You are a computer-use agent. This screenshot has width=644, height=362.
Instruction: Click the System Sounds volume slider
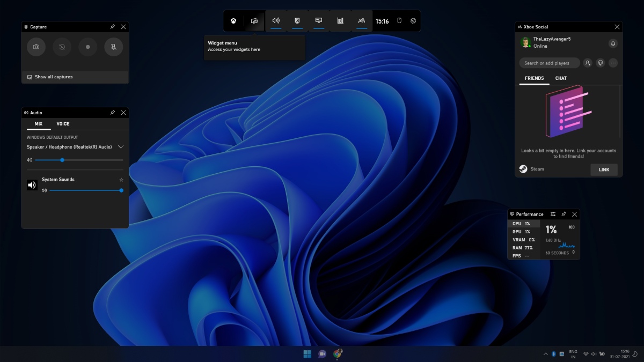coord(85,190)
